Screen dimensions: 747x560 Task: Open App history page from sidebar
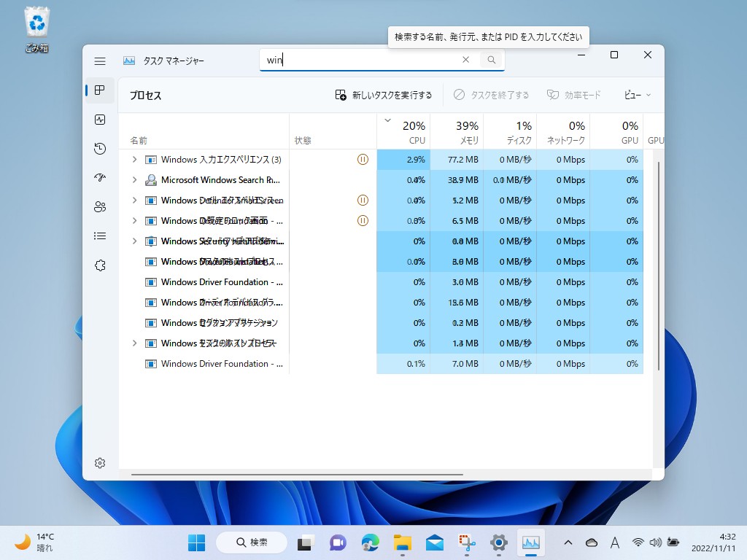coord(99,149)
